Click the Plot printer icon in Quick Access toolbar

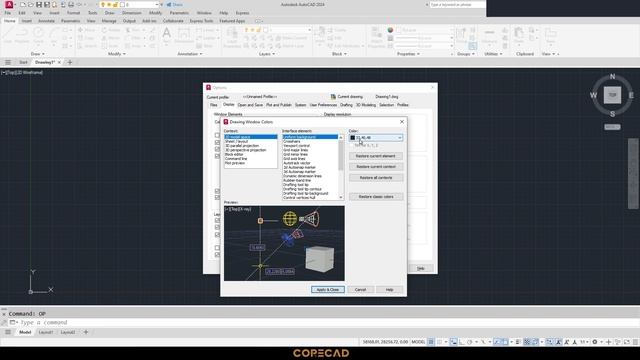click(x=71, y=4)
